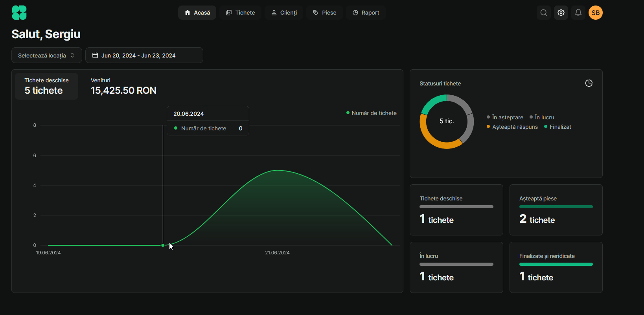Expand the Selectează locația dropdown
The image size is (644, 315).
tap(47, 55)
